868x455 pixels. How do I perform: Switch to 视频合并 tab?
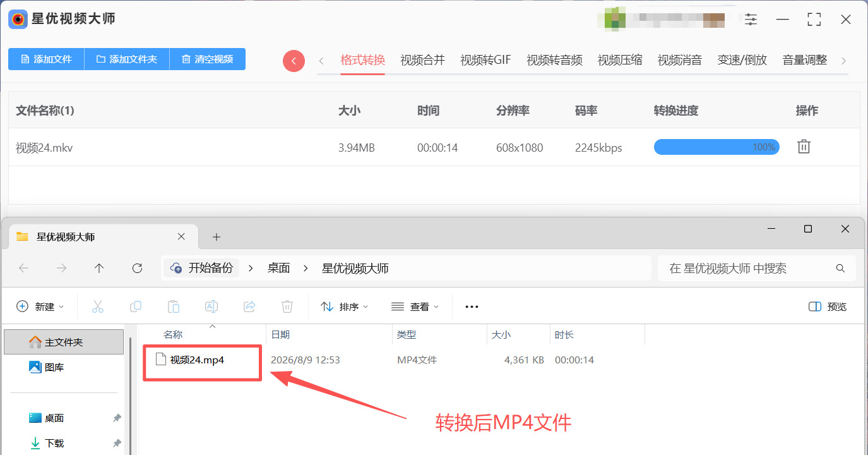coord(422,60)
